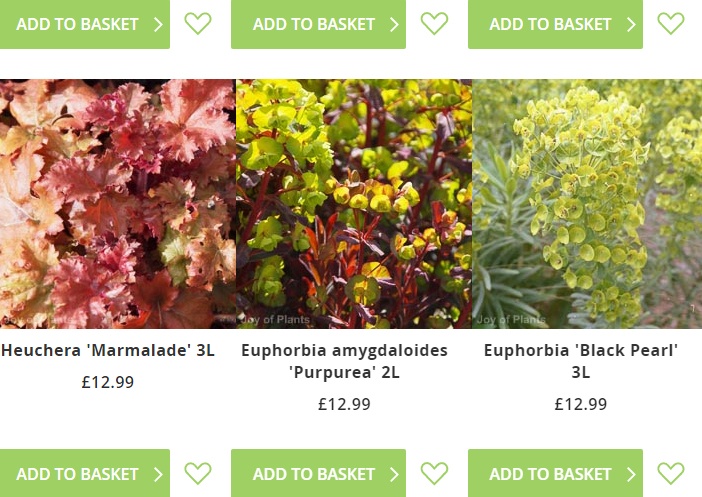This screenshot has height=497, width=702.
Task: Click the top-right wishlist heart icon
Action: [x=671, y=23]
